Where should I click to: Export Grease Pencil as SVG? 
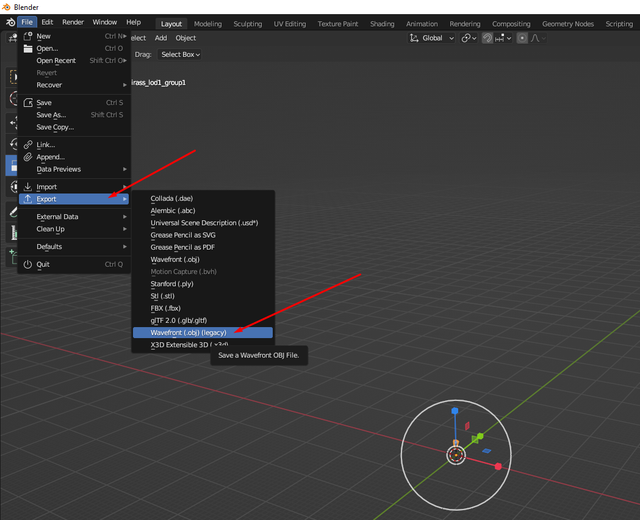203,235
